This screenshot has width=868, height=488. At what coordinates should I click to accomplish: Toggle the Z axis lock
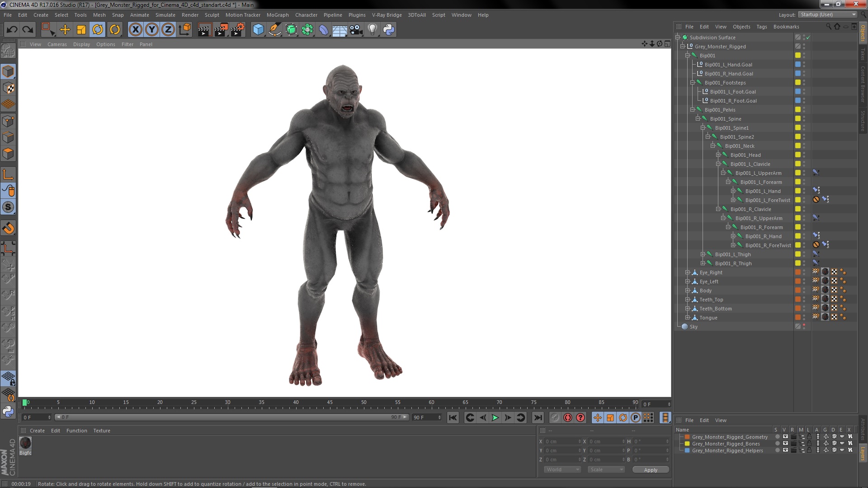(168, 30)
